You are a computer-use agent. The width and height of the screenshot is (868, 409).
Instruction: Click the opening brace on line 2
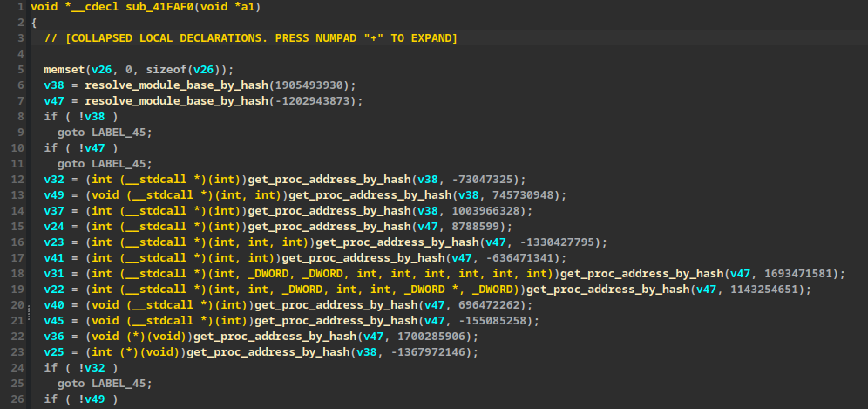click(34, 23)
